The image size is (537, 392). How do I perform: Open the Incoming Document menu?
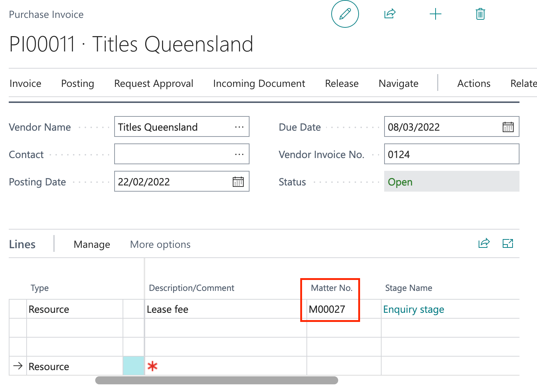pyautogui.click(x=259, y=84)
